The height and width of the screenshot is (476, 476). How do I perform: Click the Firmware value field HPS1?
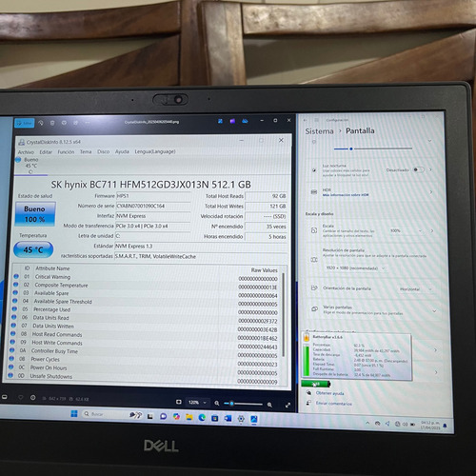click(x=153, y=196)
